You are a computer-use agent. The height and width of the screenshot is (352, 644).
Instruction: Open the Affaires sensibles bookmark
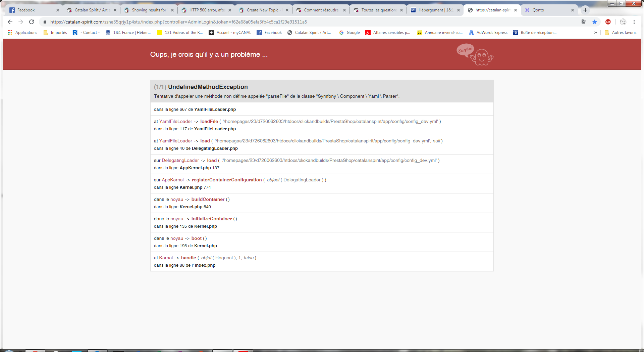click(x=388, y=33)
